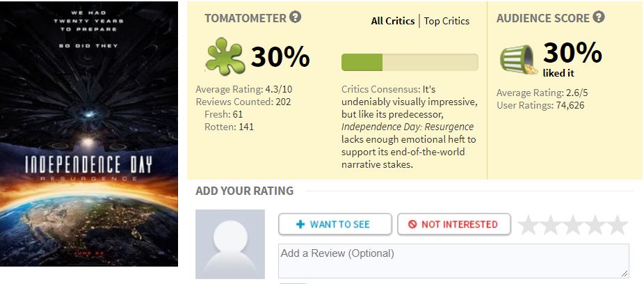Image resolution: width=644 pixels, height=284 pixels.
Task: Click the Tomatometer help question mark icon
Action: click(295, 17)
